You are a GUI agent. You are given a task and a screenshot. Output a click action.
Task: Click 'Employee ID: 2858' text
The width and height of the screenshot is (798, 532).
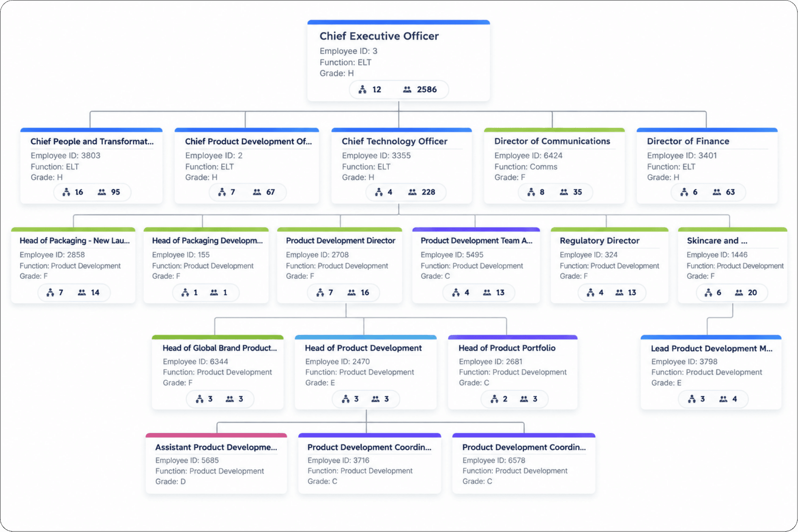(x=52, y=255)
